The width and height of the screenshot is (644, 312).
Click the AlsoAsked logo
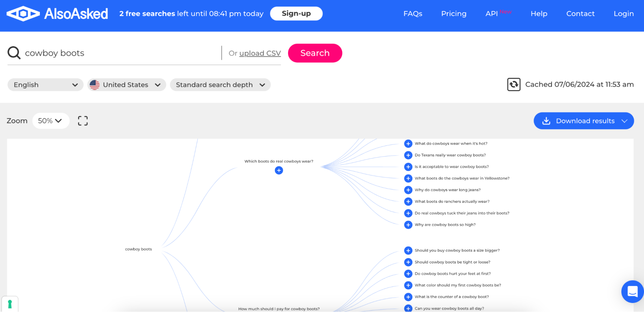tap(57, 14)
